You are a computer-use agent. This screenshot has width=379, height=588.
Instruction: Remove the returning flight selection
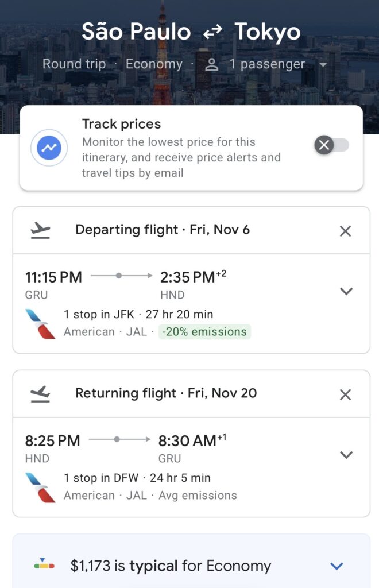tap(345, 394)
